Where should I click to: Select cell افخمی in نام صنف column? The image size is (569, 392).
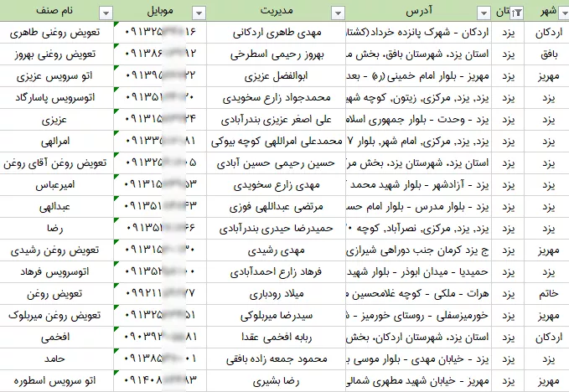point(57,338)
